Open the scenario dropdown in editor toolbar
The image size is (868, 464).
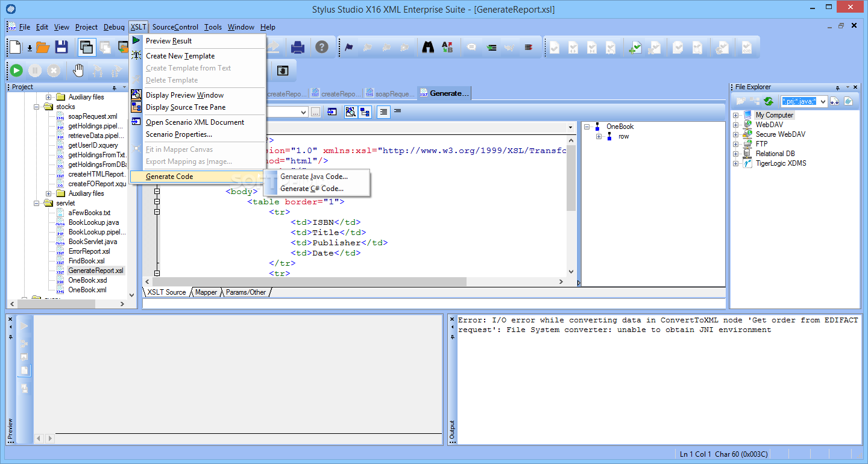[x=303, y=112]
